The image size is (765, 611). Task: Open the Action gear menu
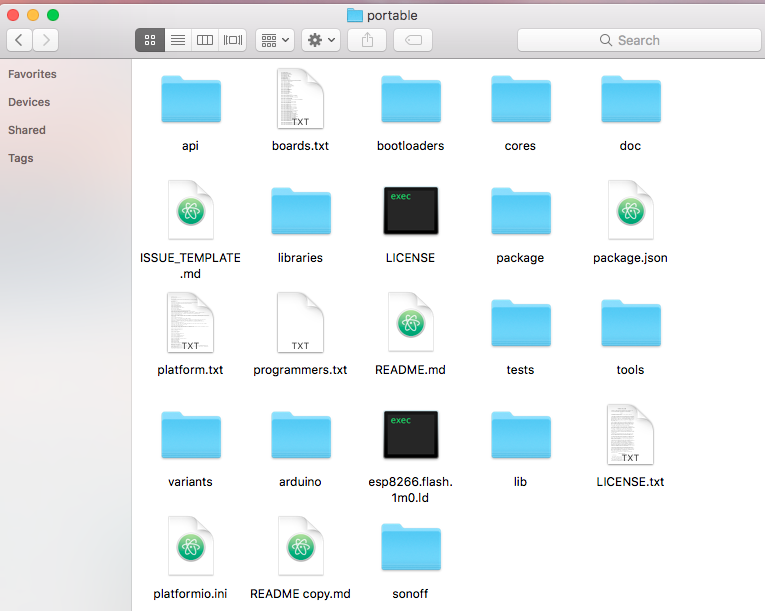point(321,40)
